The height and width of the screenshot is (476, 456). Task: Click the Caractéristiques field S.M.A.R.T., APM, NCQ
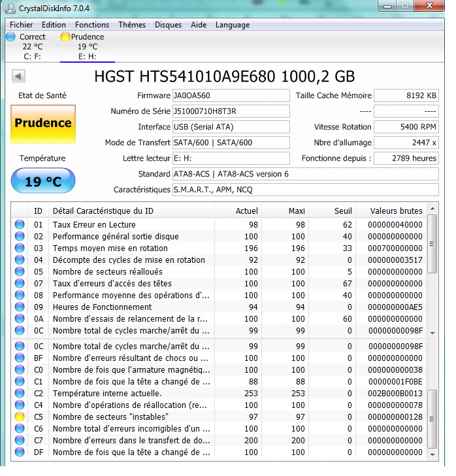tap(306, 190)
